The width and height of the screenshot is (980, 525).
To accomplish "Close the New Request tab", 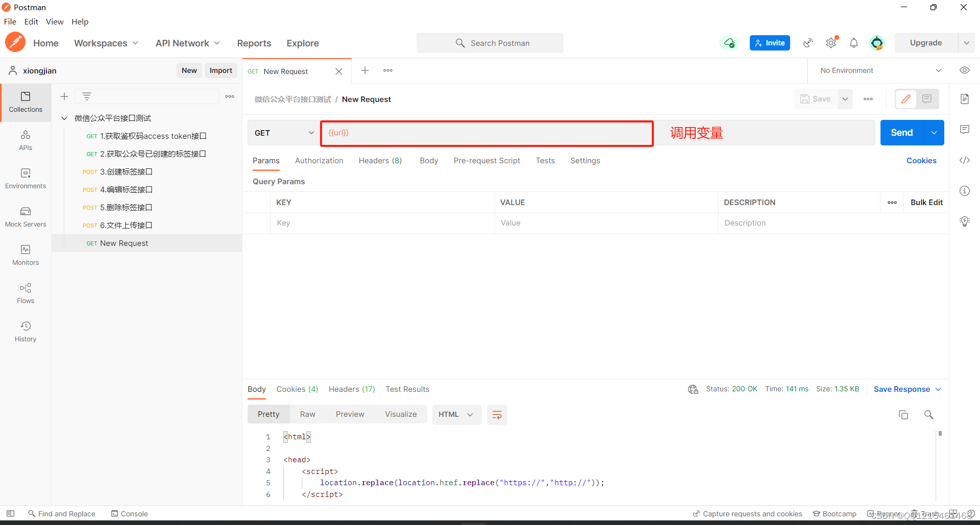I will [339, 71].
